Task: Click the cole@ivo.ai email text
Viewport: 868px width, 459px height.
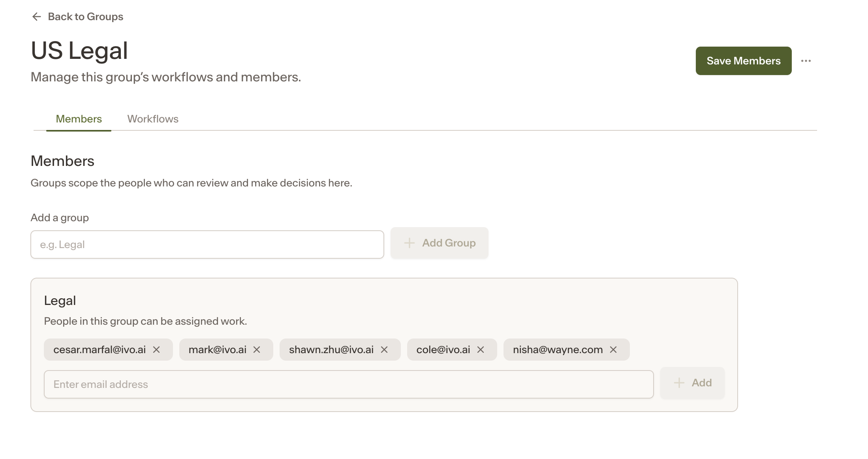Action: (x=443, y=350)
